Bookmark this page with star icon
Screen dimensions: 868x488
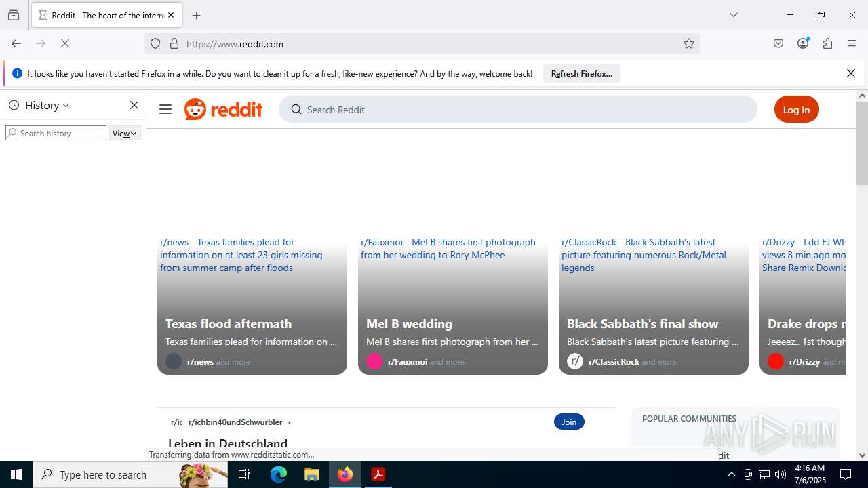point(689,43)
